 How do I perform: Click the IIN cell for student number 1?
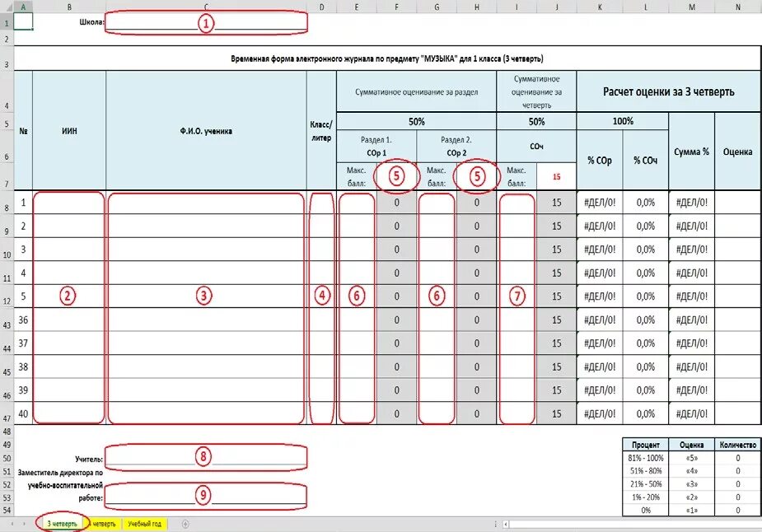[69, 203]
